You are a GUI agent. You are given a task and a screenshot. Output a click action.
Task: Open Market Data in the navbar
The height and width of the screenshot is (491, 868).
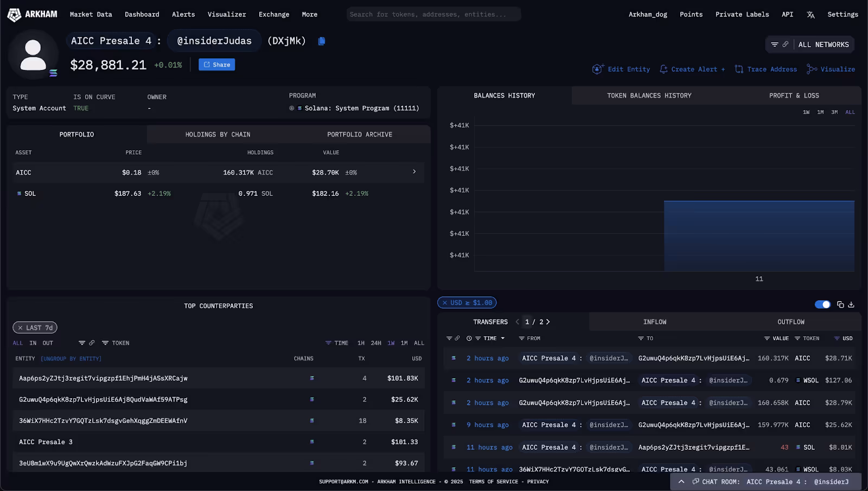[x=91, y=15]
